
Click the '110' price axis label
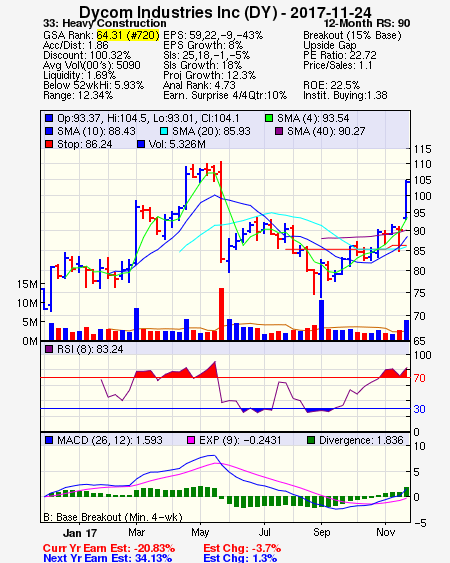coord(422,164)
